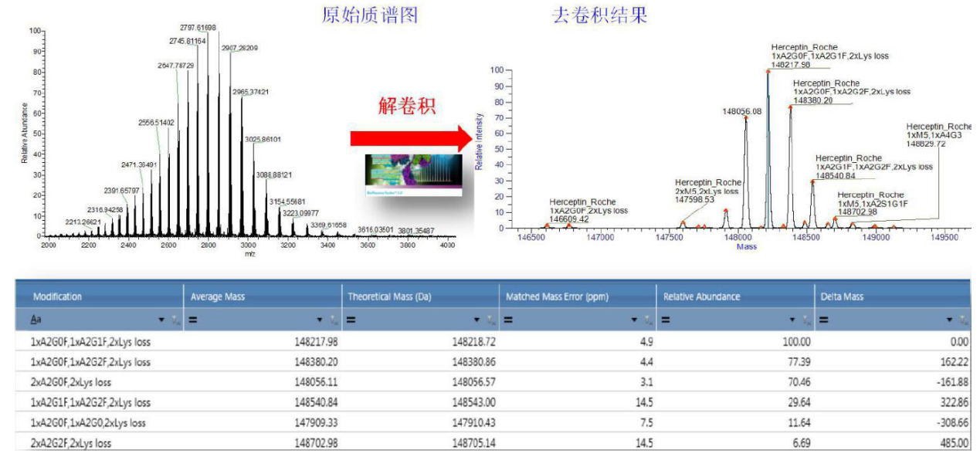
Task: Click mass error value 3.1
Action: point(646,382)
